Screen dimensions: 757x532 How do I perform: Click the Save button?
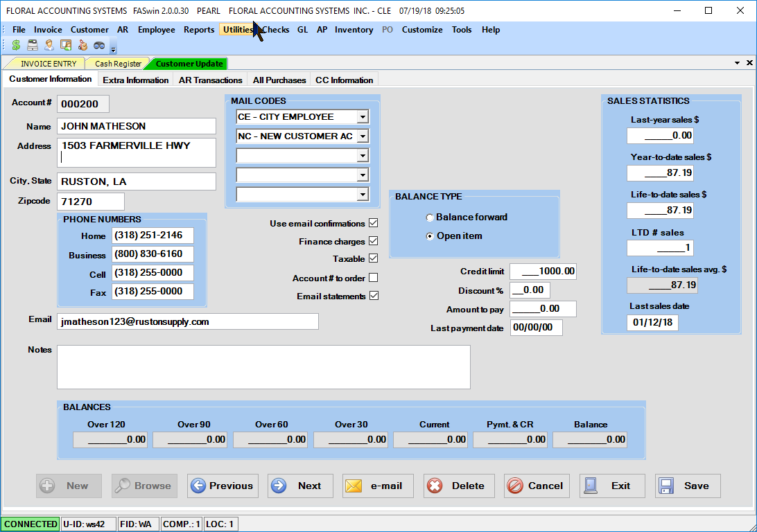[x=688, y=486]
